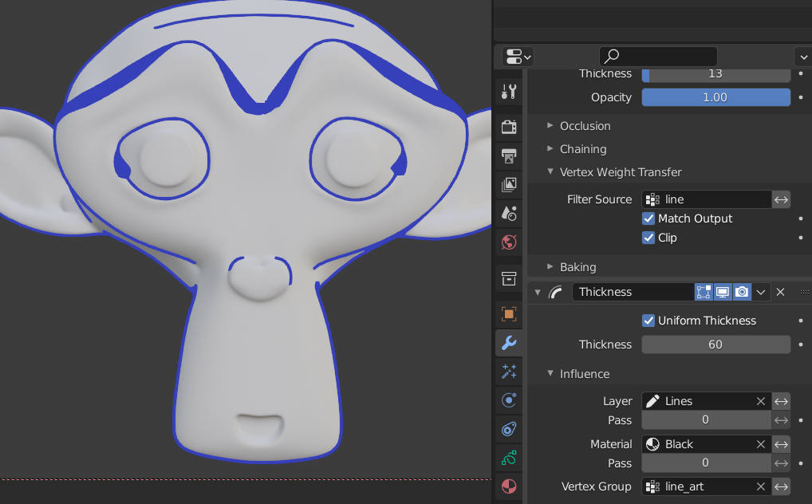
Task: Invert the Material influence filter
Action: click(x=781, y=444)
